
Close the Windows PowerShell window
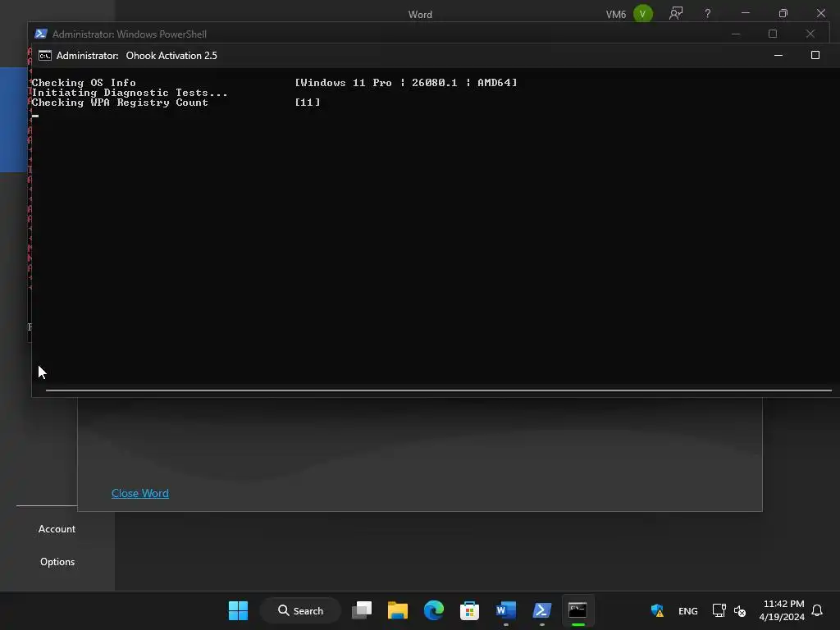[810, 34]
